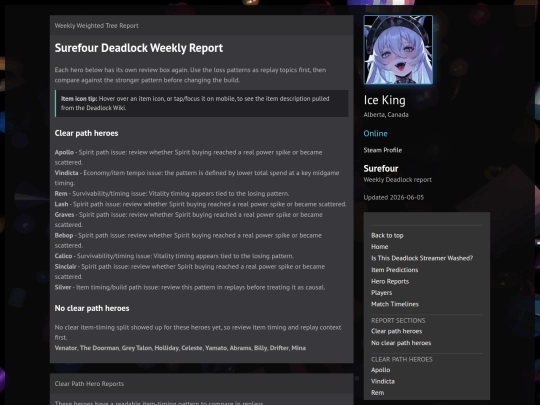The height and width of the screenshot is (405, 540).
Task: Click the Clear Path Hero Reports header
Action: [89, 384]
